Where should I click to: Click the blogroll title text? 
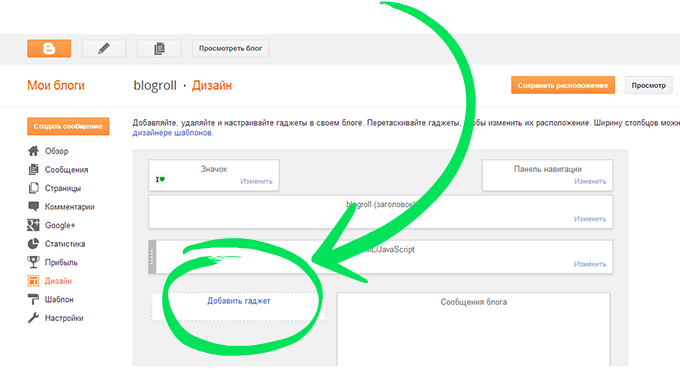click(x=155, y=85)
